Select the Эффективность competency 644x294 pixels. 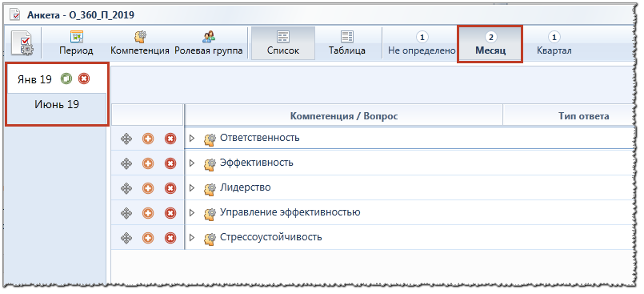pos(257,163)
